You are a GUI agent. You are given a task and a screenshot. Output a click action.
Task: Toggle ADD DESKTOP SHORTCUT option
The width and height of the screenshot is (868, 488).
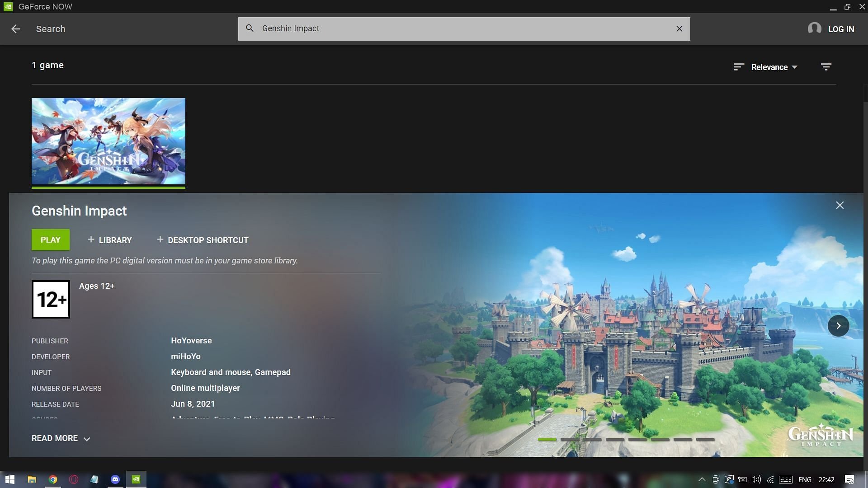point(202,239)
